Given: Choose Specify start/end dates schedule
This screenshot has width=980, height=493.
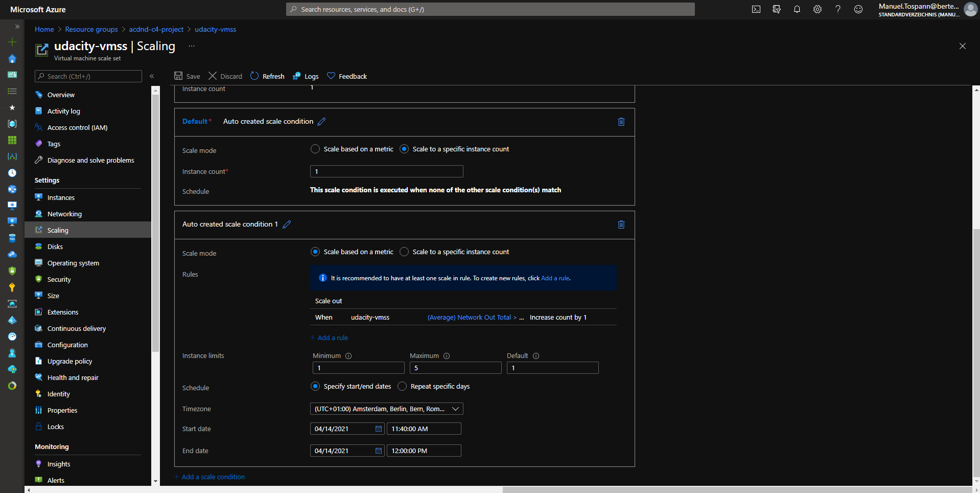Looking at the screenshot, I should 315,387.
